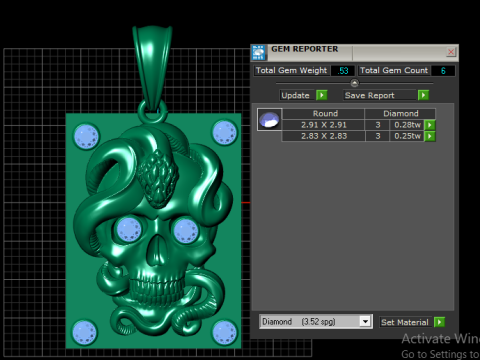Viewport: 480px width, 360px height.
Task: Click the Total Gem Weight value .53
Action: [x=343, y=71]
